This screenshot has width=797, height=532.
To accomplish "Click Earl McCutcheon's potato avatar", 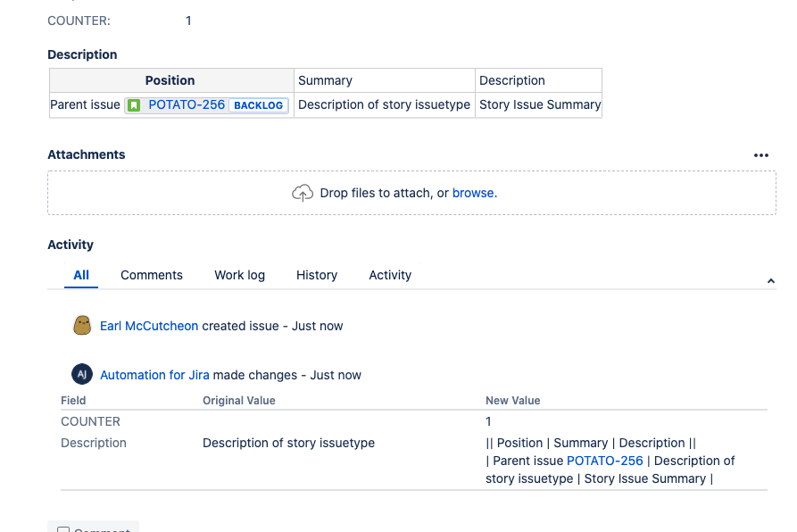I will click(82, 325).
